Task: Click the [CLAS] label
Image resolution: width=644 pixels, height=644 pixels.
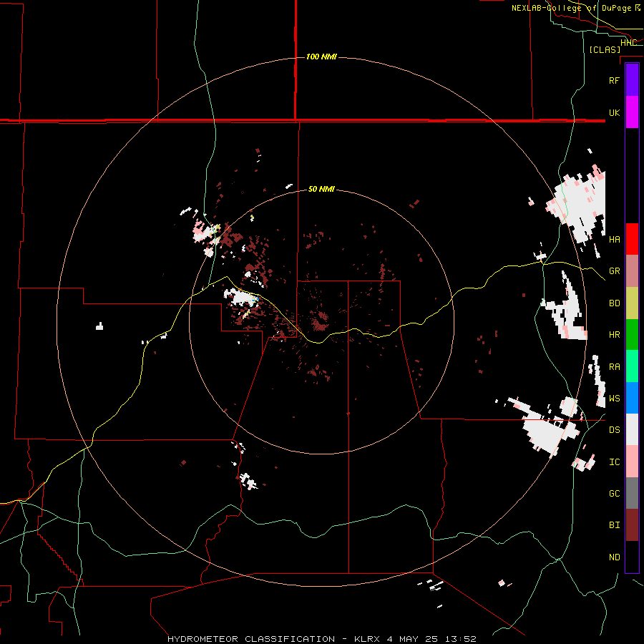Action: point(605,49)
